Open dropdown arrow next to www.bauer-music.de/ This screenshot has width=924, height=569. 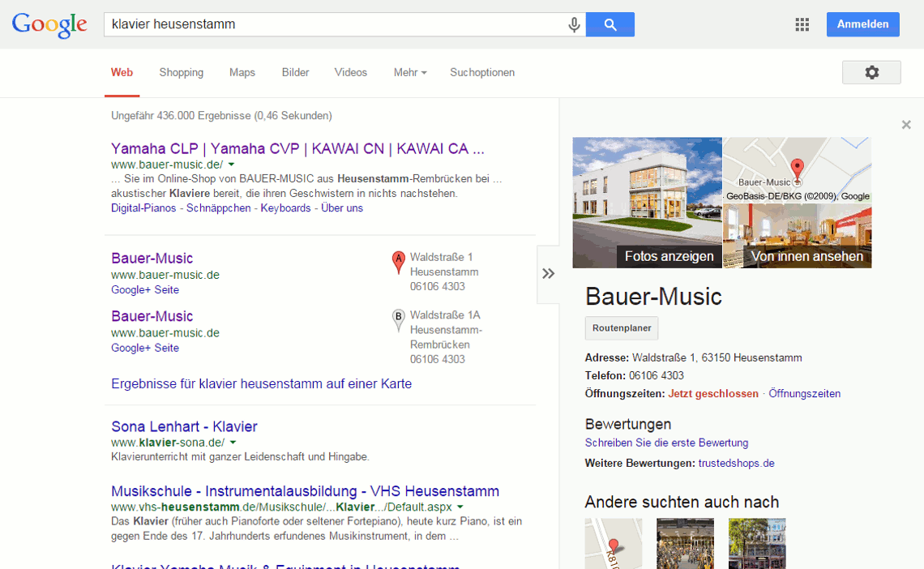232,165
